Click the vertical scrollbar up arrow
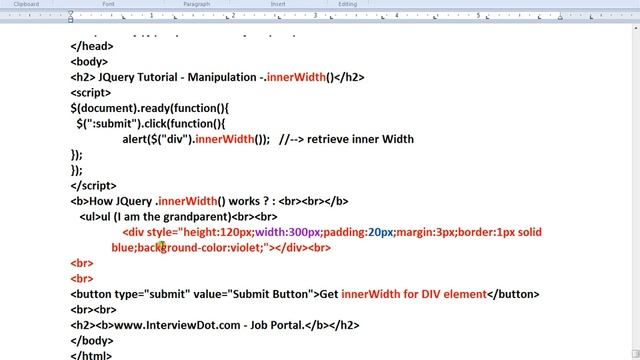The height and width of the screenshot is (360, 640). tap(636, 28)
